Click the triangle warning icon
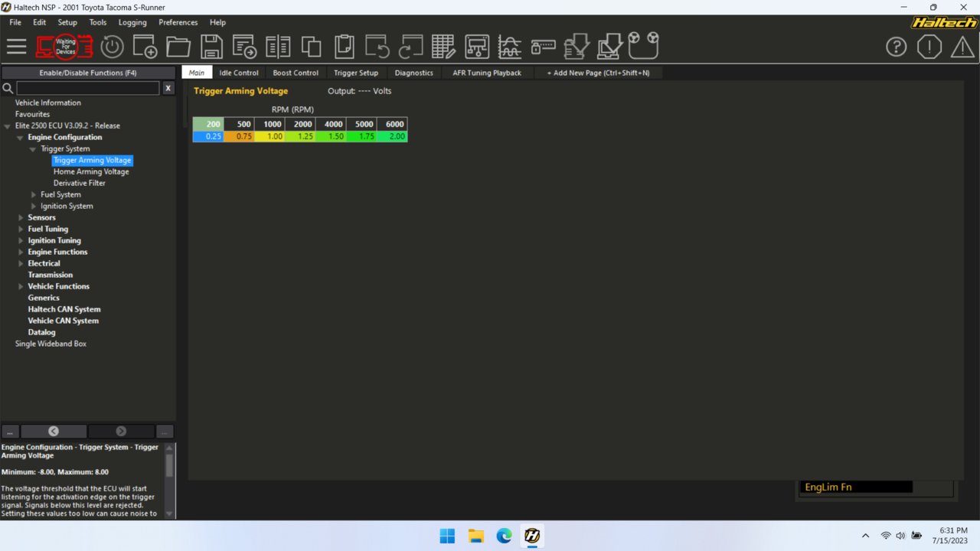Viewport: 980px width, 551px height. point(962,47)
